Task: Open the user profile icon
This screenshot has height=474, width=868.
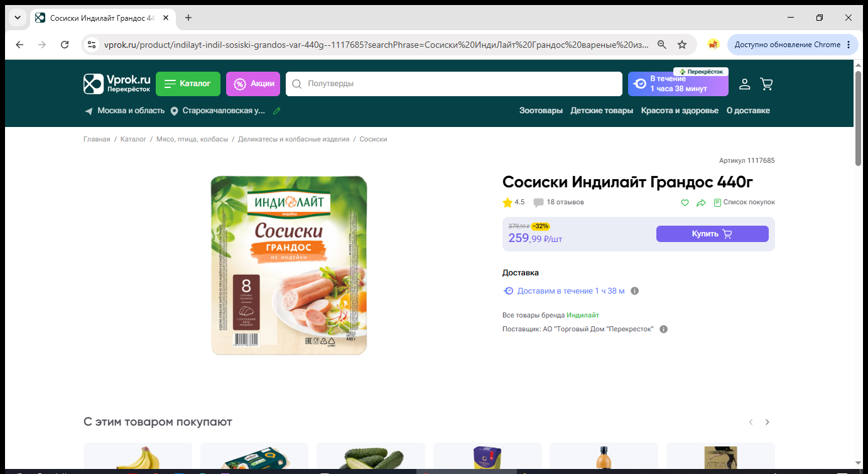Action: tap(744, 84)
